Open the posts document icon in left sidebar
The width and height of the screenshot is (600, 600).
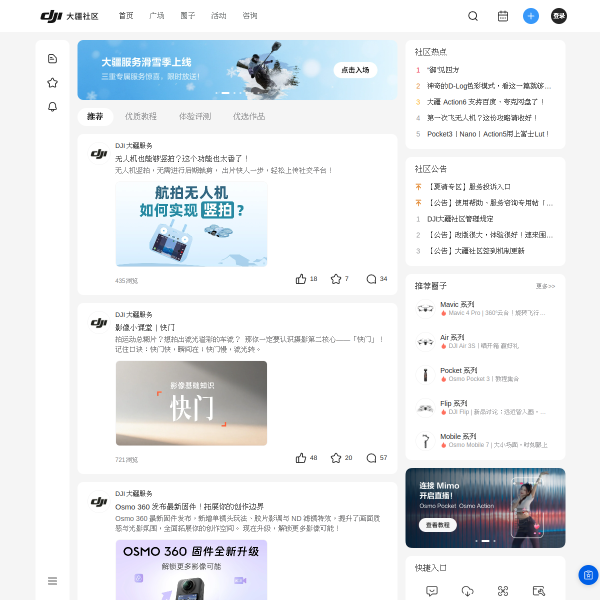pyautogui.click(x=52, y=59)
